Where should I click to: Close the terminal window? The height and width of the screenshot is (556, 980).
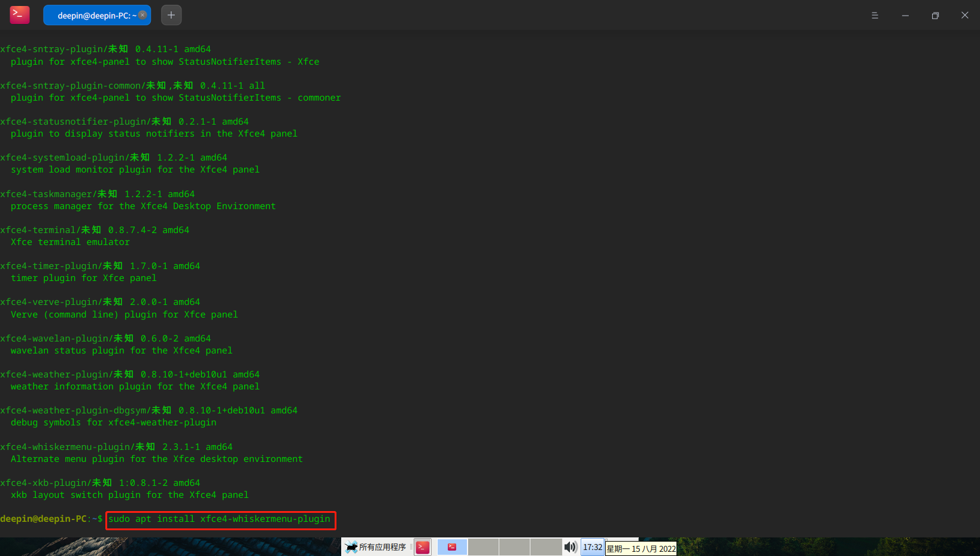965,16
